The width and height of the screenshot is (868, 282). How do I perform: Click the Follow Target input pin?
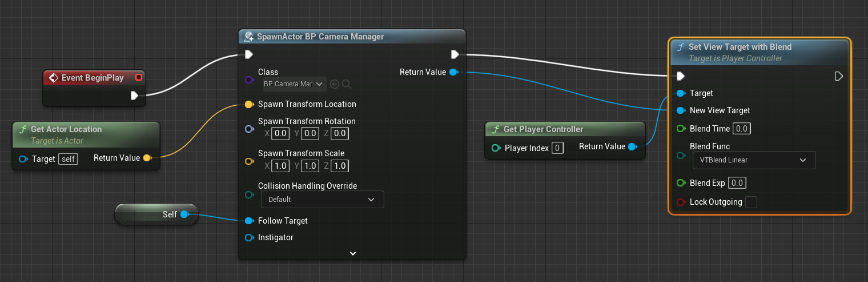[249, 221]
